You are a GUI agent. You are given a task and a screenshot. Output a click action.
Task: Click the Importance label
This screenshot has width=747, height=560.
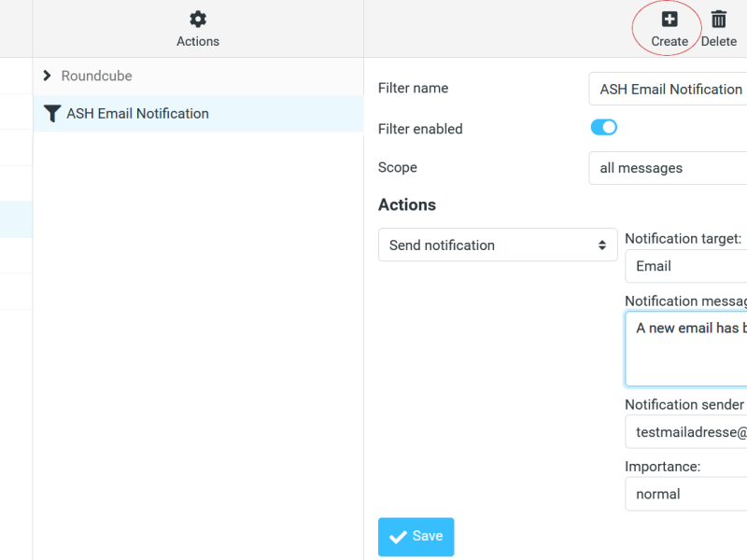[663, 466]
